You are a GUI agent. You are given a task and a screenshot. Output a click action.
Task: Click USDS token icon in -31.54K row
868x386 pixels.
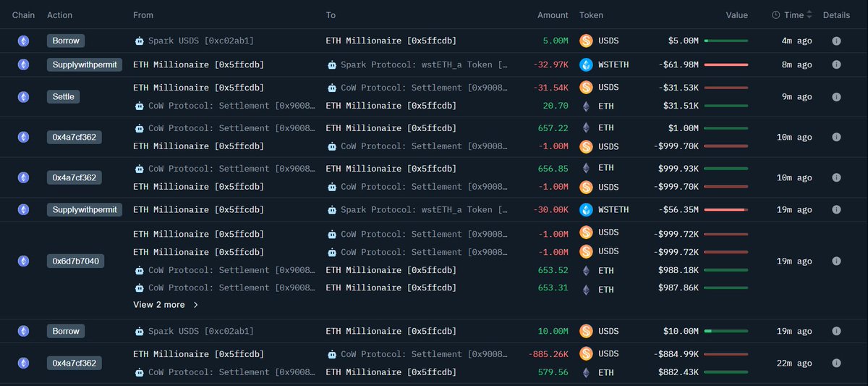click(586, 88)
